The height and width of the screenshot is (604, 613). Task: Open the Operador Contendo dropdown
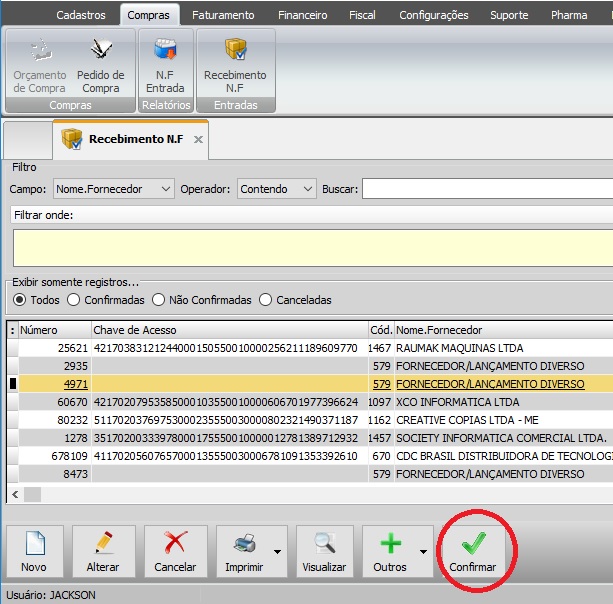[307, 189]
